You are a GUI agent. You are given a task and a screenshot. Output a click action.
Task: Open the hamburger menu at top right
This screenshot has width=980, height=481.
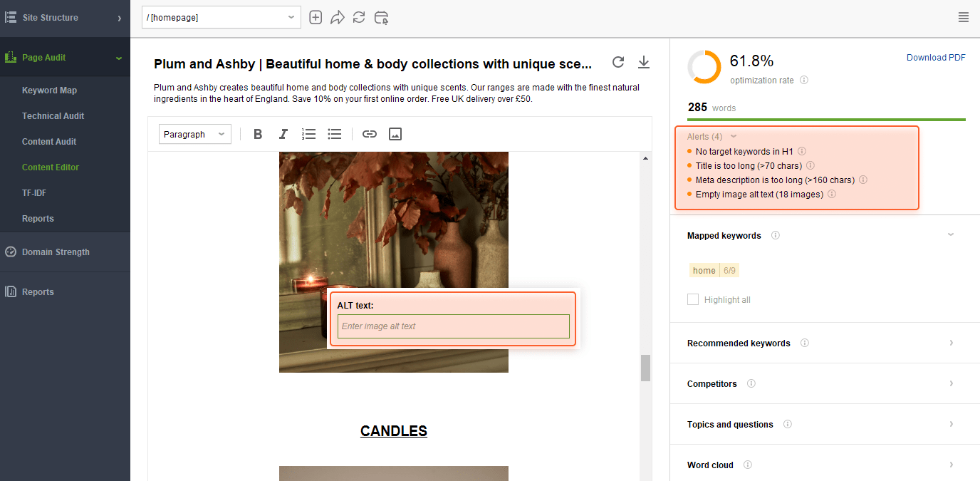(x=964, y=17)
